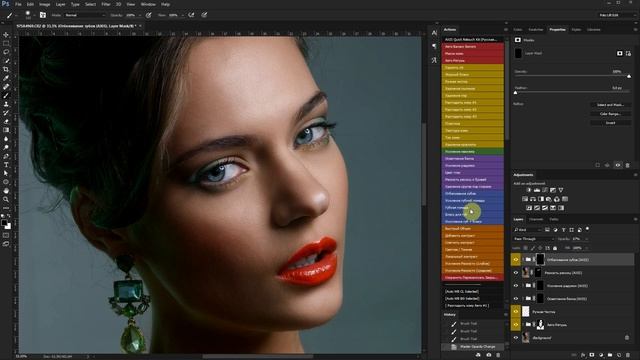Add a Levels adjustment

[537, 190]
